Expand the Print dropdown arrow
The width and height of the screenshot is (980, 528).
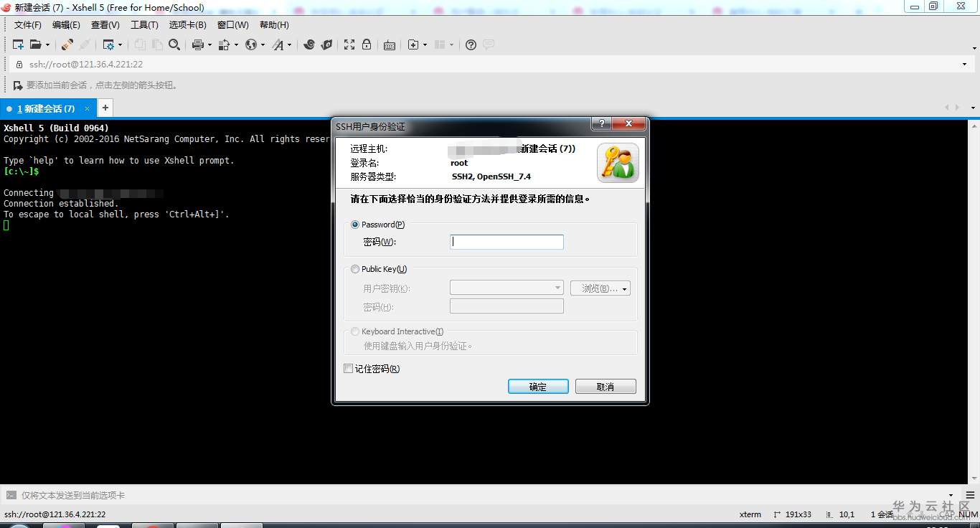pyautogui.click(x=209, y=44)
